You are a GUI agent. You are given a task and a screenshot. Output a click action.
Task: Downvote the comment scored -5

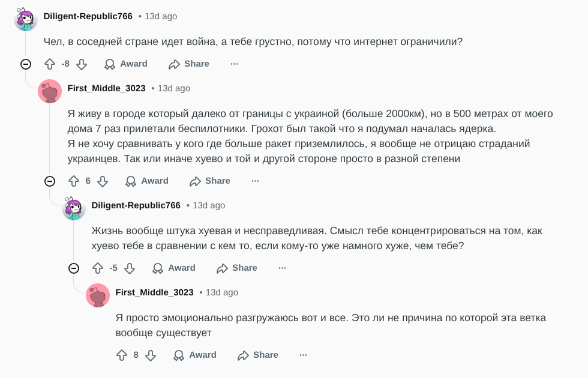pyautogui.click(x=130, y=268)
